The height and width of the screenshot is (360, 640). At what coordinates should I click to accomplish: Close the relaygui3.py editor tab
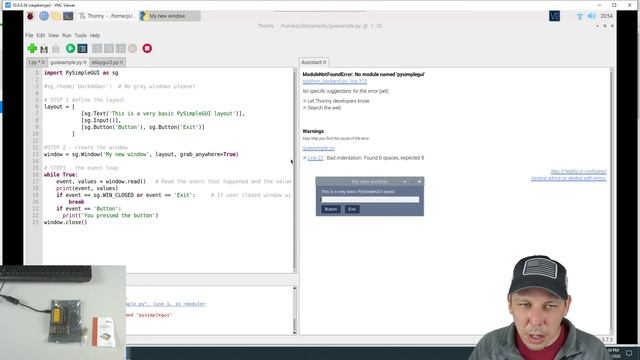(x=121, y=62)
